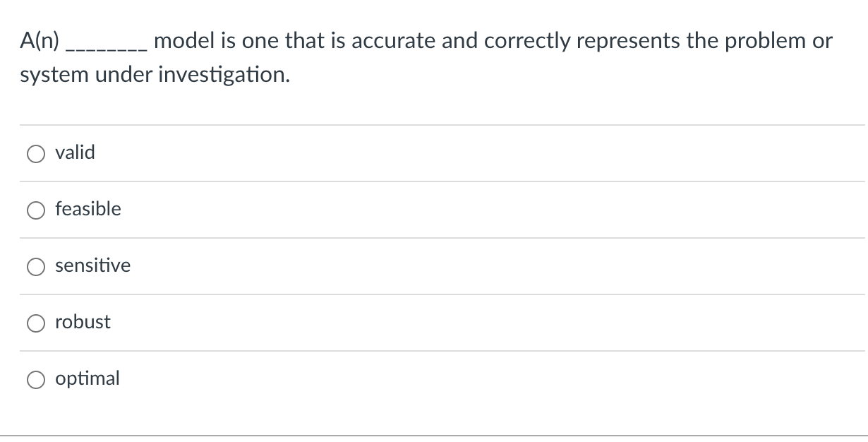Click the word 'accurate' in the question
Image resolution: width=868 pixels, height=442 pixels.
pyautogui.click(x=396, y=41)
